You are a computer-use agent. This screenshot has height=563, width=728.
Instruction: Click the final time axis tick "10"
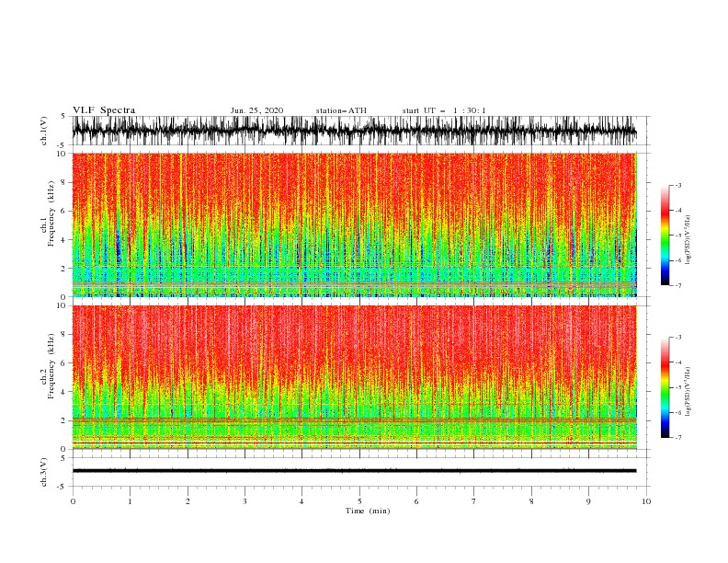[646, 501]
